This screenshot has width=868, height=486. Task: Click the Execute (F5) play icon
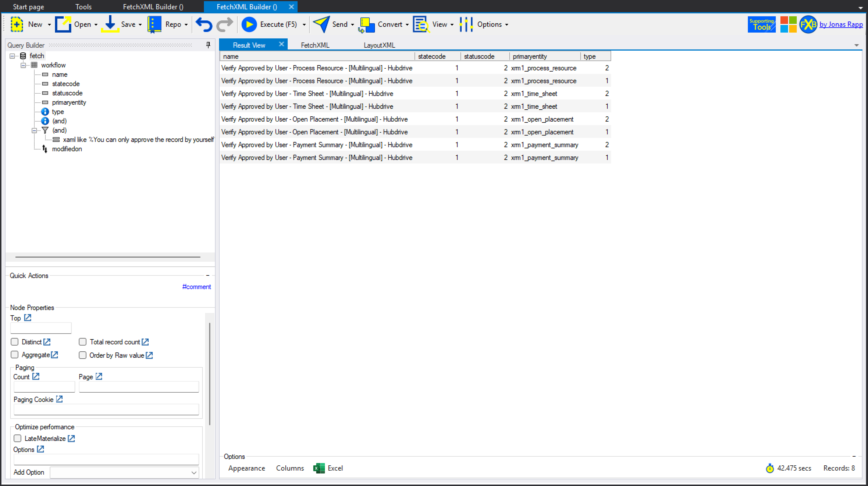coord(249,24)
